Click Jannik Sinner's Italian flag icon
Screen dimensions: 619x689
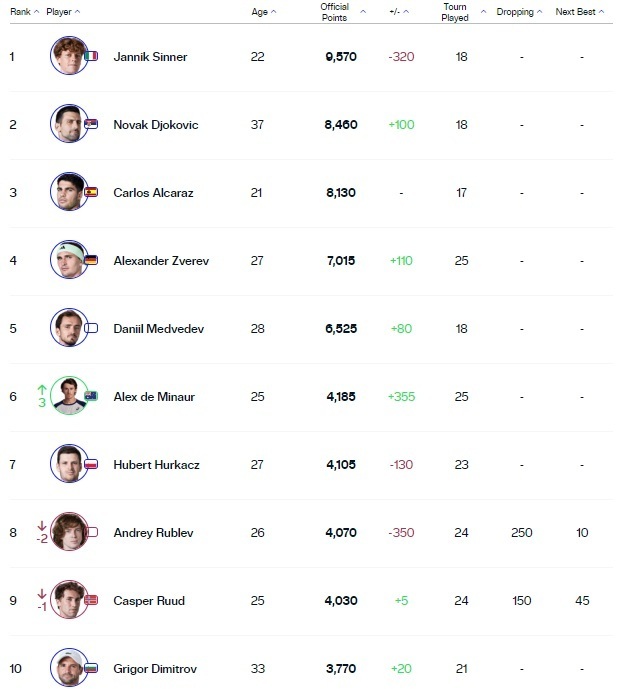pyautogui.click(x=93, y=56)
